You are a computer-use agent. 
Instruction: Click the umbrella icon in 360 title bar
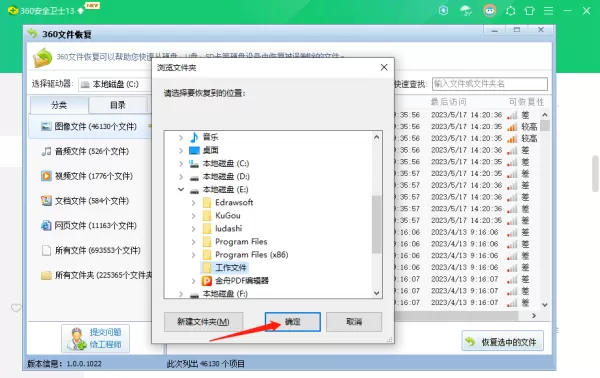pos(466,10)
